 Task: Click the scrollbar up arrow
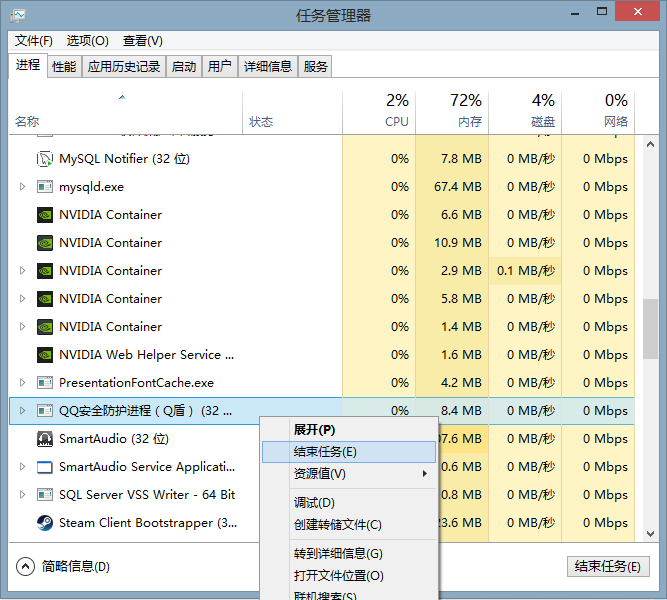click(650, 145)
